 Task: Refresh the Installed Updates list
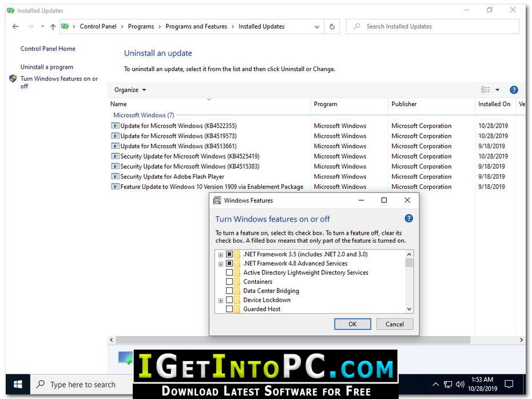click(x=332, y=26)
